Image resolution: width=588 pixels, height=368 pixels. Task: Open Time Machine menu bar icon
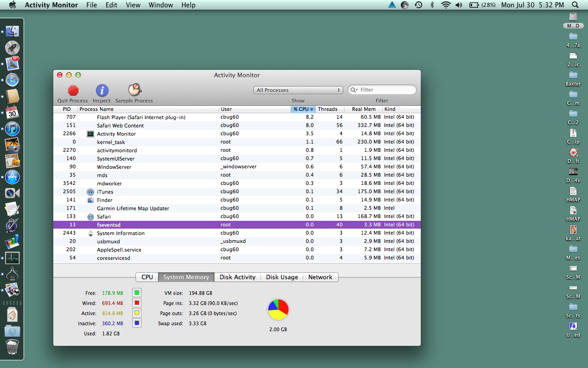418,5
